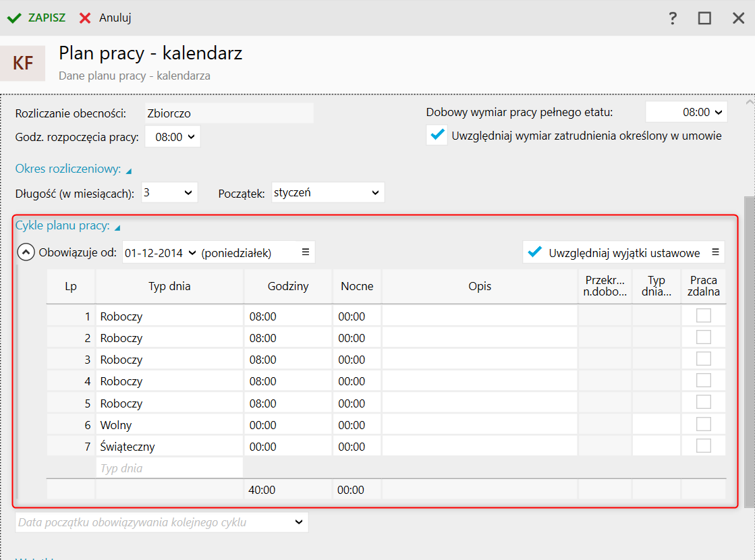755x560 pixels.
Task: Click the Rozliczanie obecności Zbiorczo field
Action: click(x=229, y=113)
